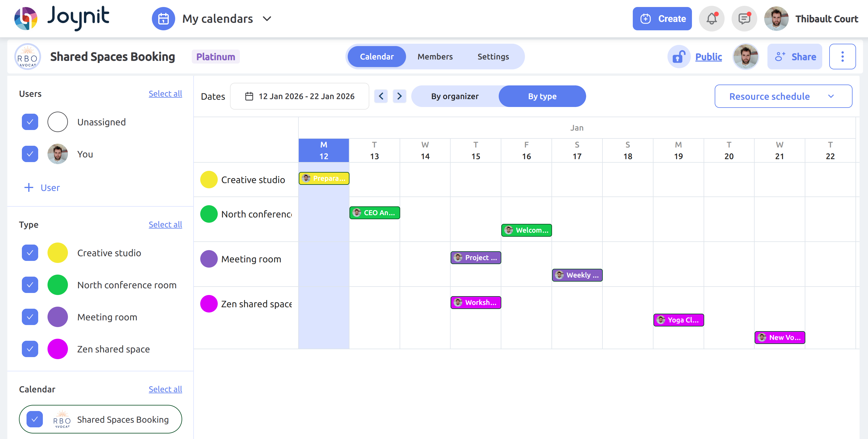Click the Create button
The height and width of the screenshot is (439, 868).
pos(662,19)
